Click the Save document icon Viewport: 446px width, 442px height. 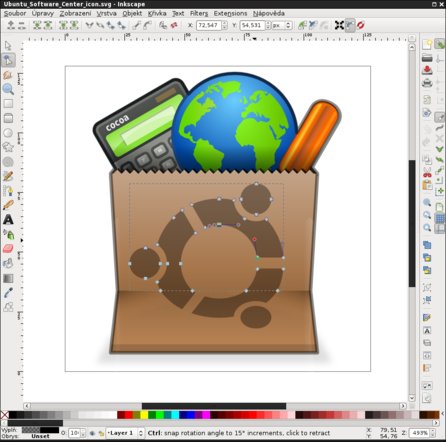427,70
